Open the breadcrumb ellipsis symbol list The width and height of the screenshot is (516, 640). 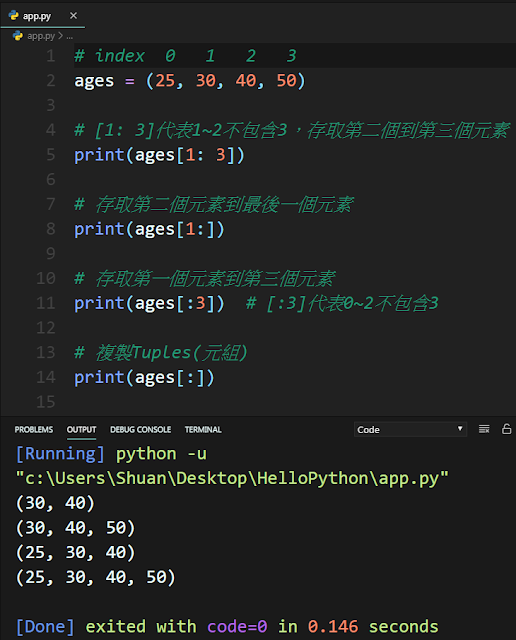point(70,36)
